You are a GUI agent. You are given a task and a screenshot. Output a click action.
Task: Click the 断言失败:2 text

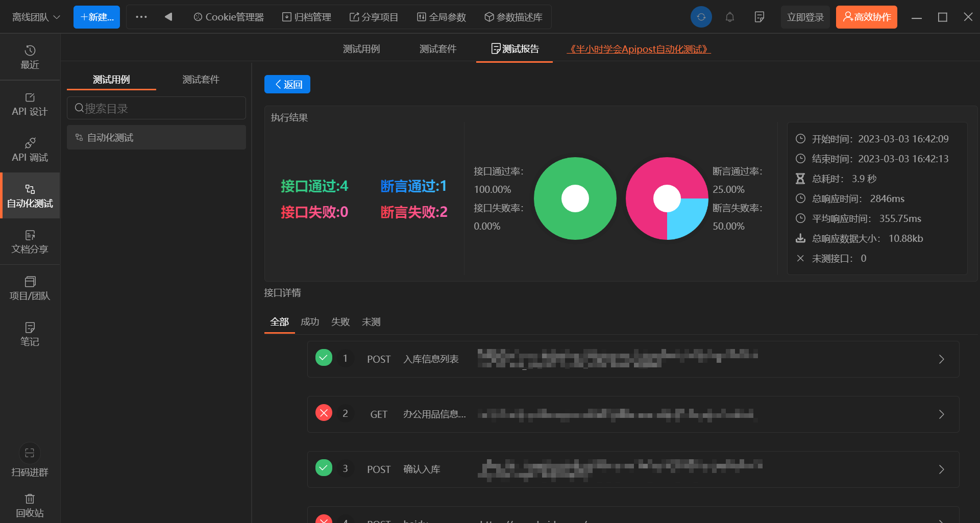click(x=414, y=212)
